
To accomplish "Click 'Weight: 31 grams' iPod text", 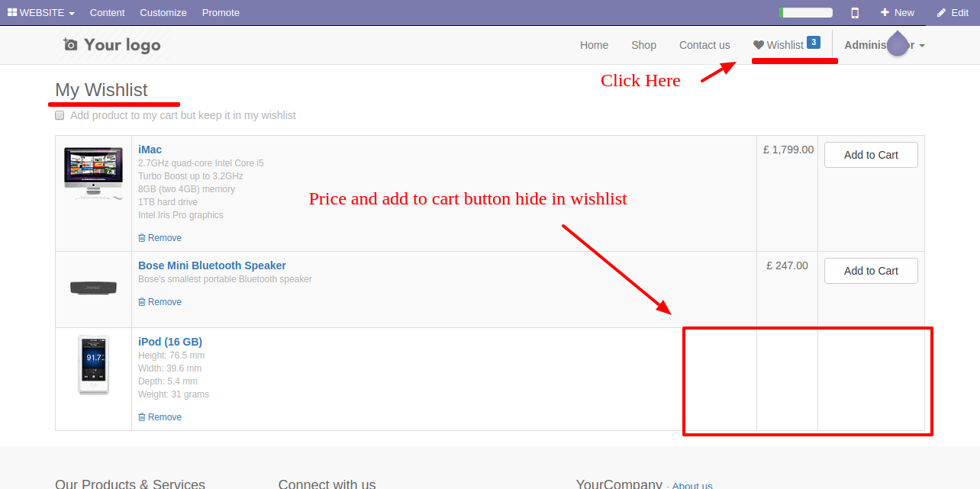I will pos(173,394).
